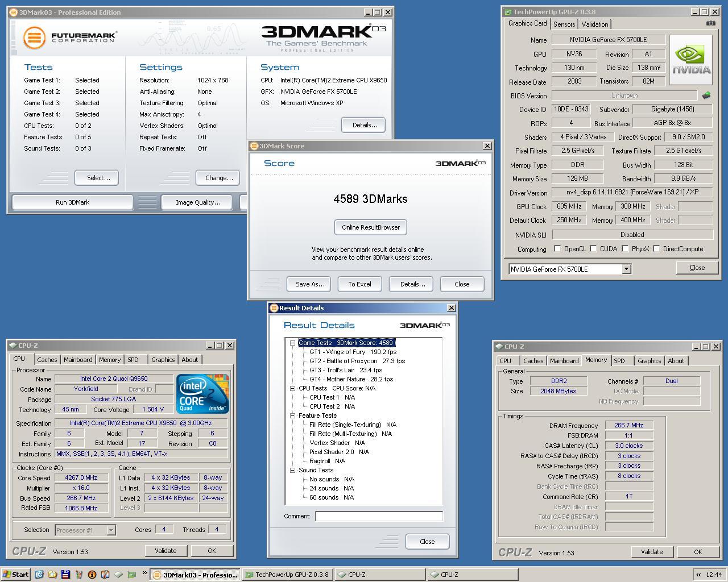The width and height of the screenshot is (728, 582).
Task: Select GT4 - Mother Nature result row
Action: [351, 379]
